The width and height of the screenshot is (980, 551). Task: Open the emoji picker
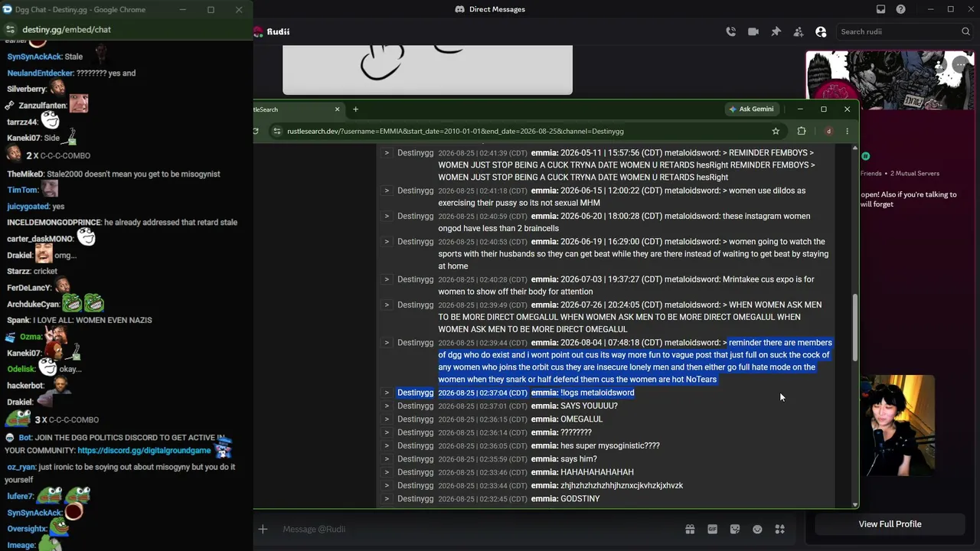757,529
